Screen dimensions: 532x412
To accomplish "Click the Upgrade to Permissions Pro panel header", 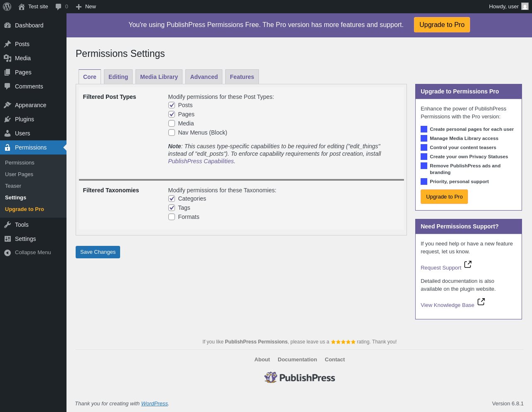I will coord(468,91).
